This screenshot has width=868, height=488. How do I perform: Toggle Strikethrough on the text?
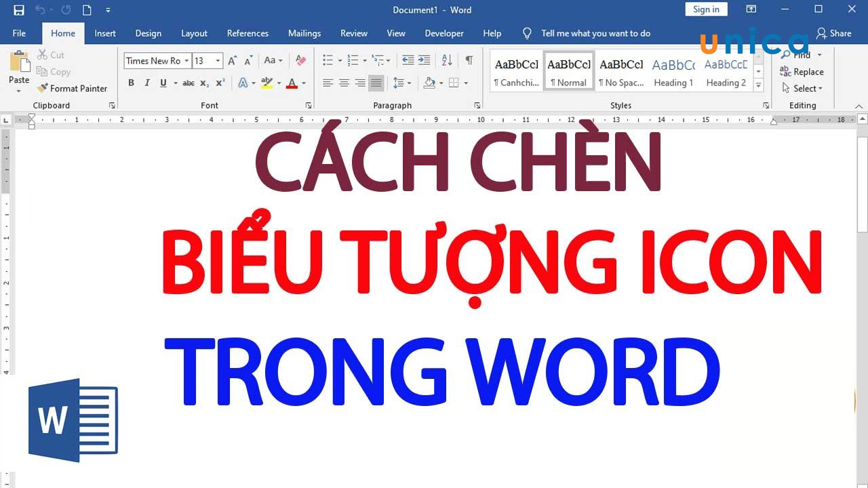[189, 83]
